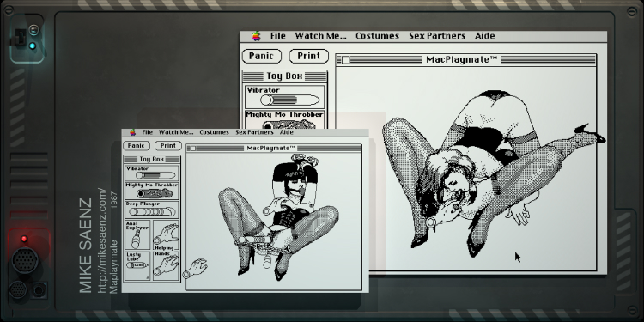Open Costumes menu in the small front window
Screen dimensions: 644x322
[214, 132]
